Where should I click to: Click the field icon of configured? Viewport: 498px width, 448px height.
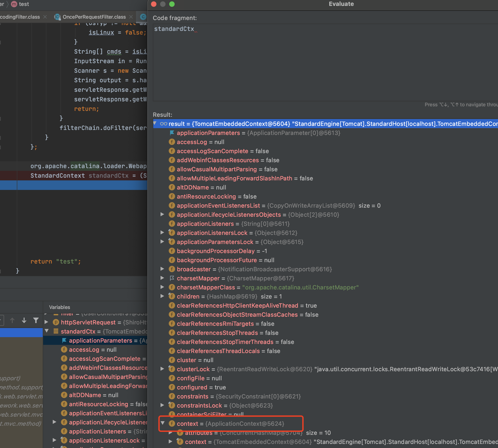point(172,387)
